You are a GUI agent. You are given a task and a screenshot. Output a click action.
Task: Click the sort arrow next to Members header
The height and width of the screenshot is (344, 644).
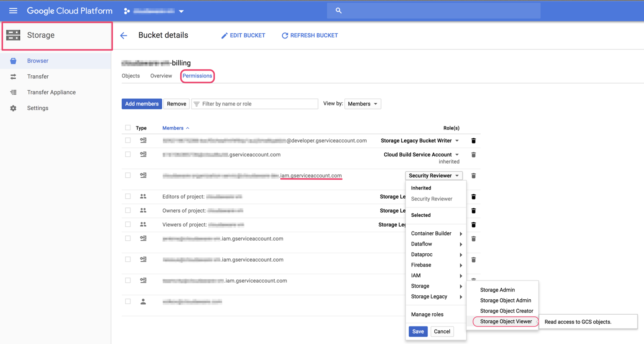pos(188,128)
